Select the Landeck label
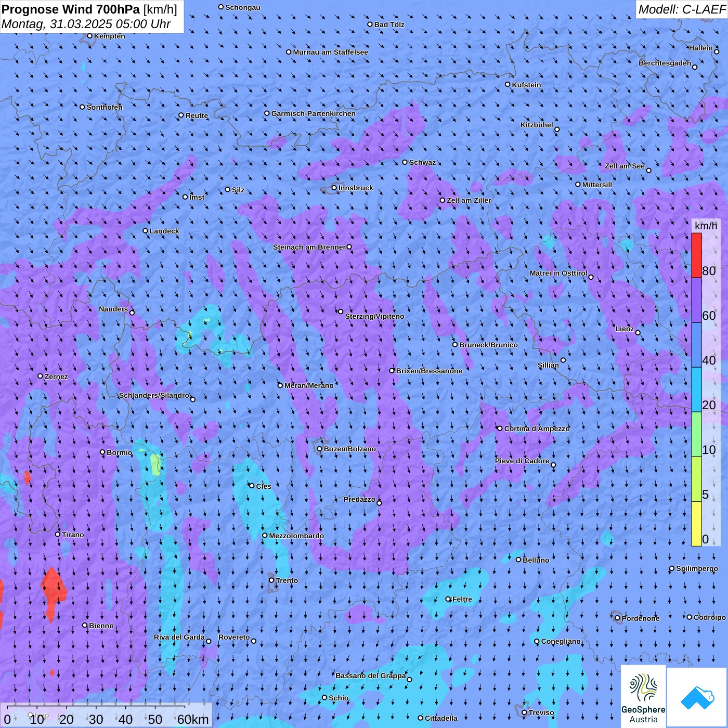 pyautogui.click(x=164, y=231)
